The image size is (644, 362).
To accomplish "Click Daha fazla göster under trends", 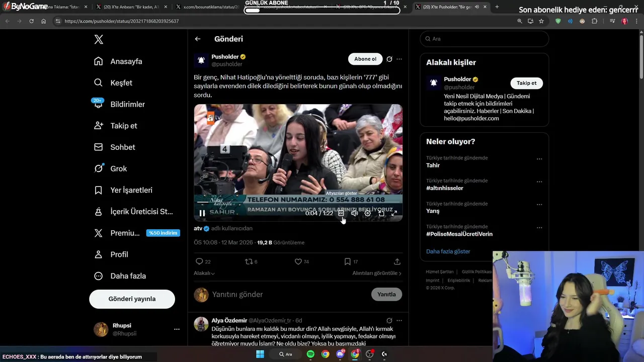I will [448, 251].
